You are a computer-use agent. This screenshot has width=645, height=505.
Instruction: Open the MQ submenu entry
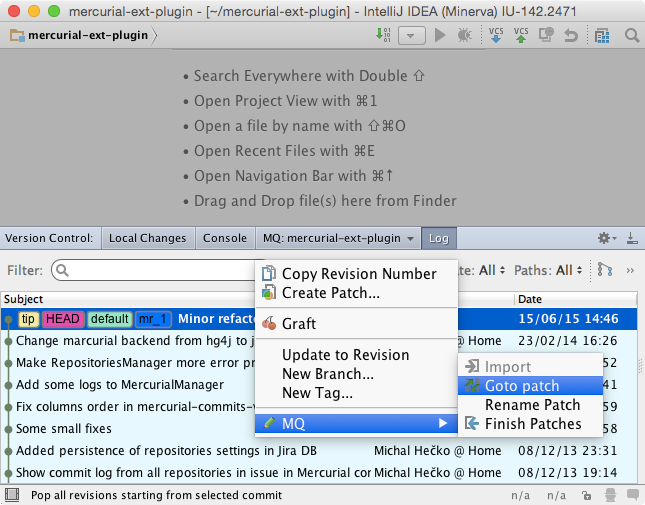tap(356, 423)
